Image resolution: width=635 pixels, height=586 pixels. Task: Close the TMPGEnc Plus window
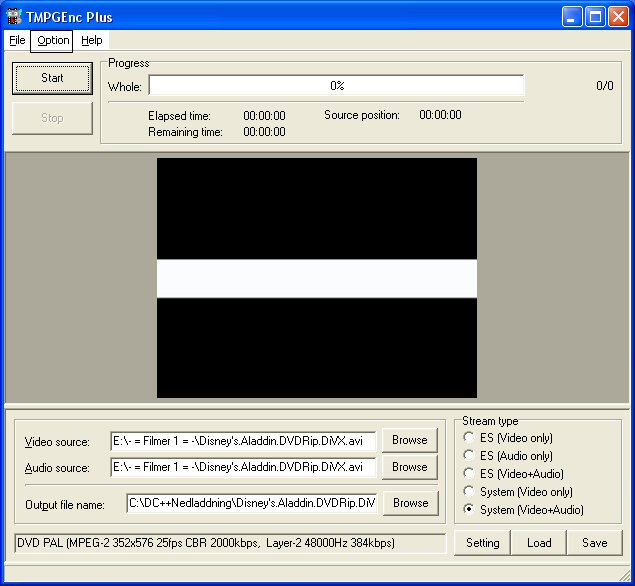[619, 17]
